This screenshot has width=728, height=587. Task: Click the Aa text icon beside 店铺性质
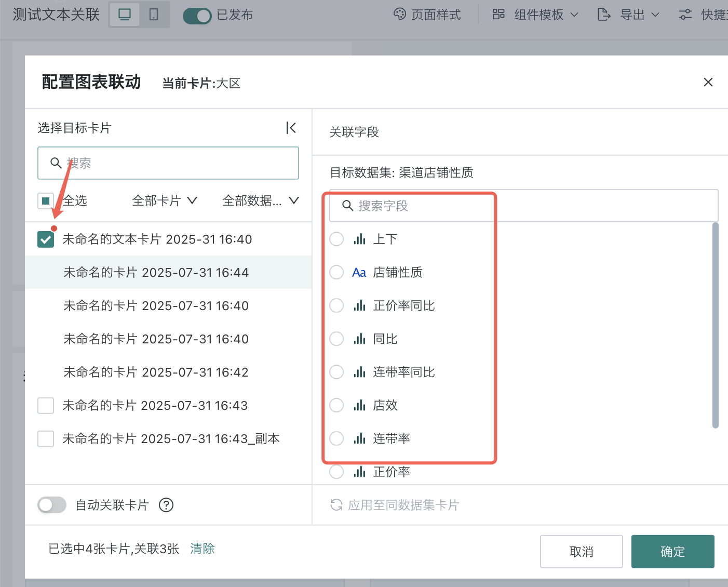(359, 272)
